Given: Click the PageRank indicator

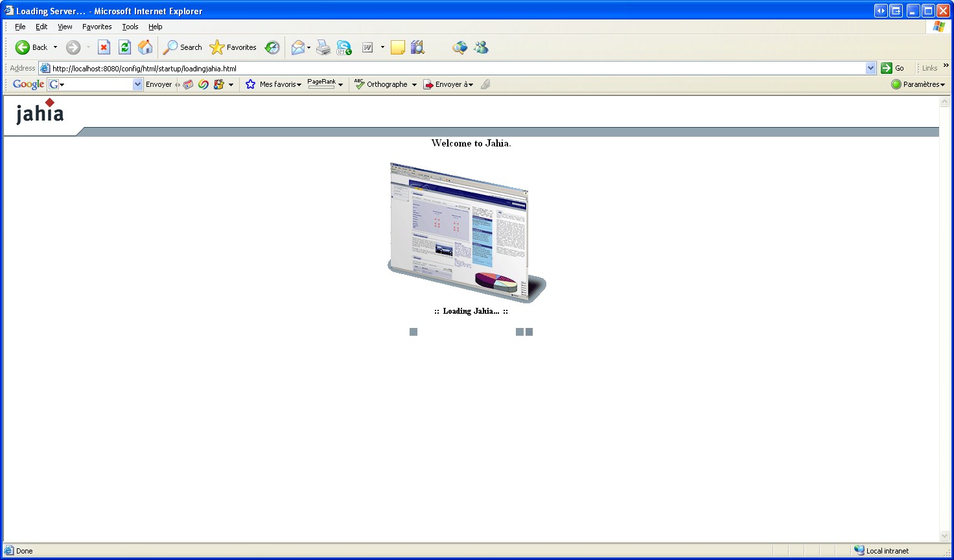Looking at the screenshot, I should coord(321,84).
